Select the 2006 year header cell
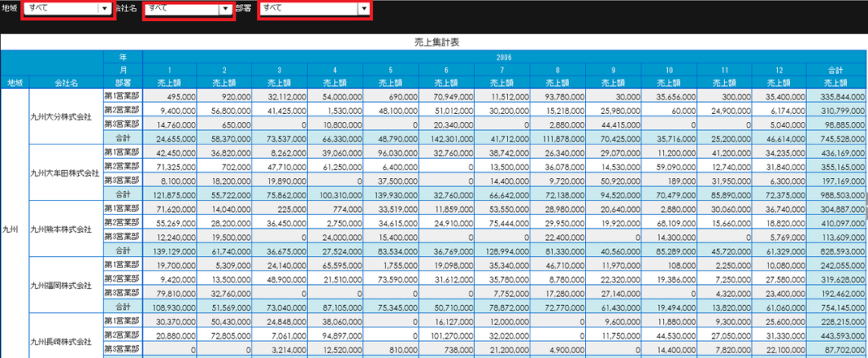This screenshot has height=358, width=868. coord(504,57)
